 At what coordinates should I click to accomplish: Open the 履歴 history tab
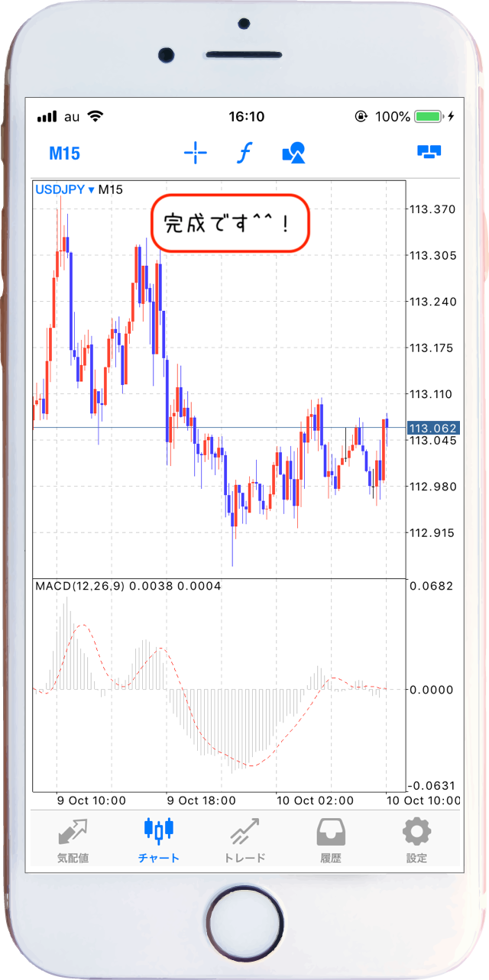pos(330,841)
